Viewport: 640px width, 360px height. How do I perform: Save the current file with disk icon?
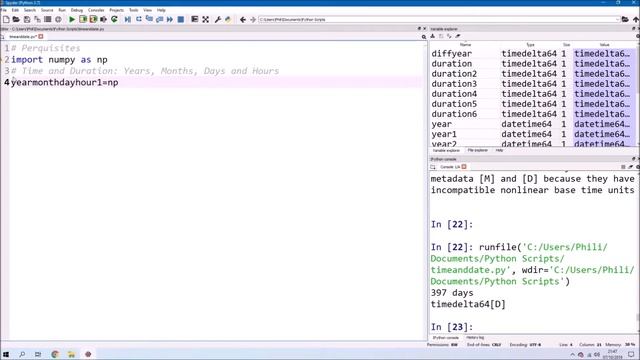click(x=27, y=19)
